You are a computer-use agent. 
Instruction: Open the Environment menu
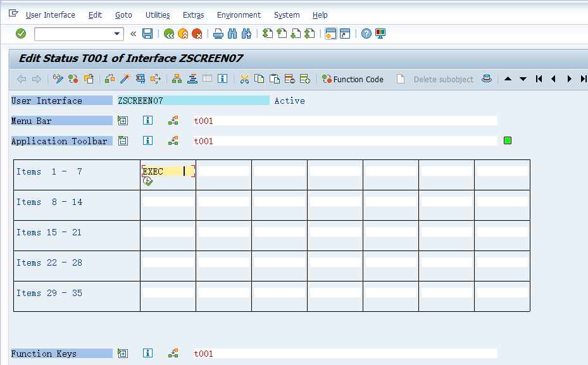239,15
